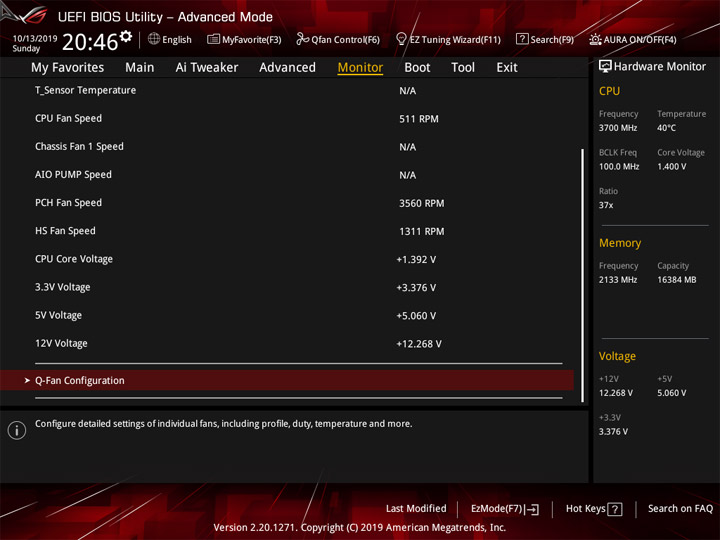Click the EZ Tuning Wizard lightbulb icon
Screen dimensions: 720x540
click(401, 39)
